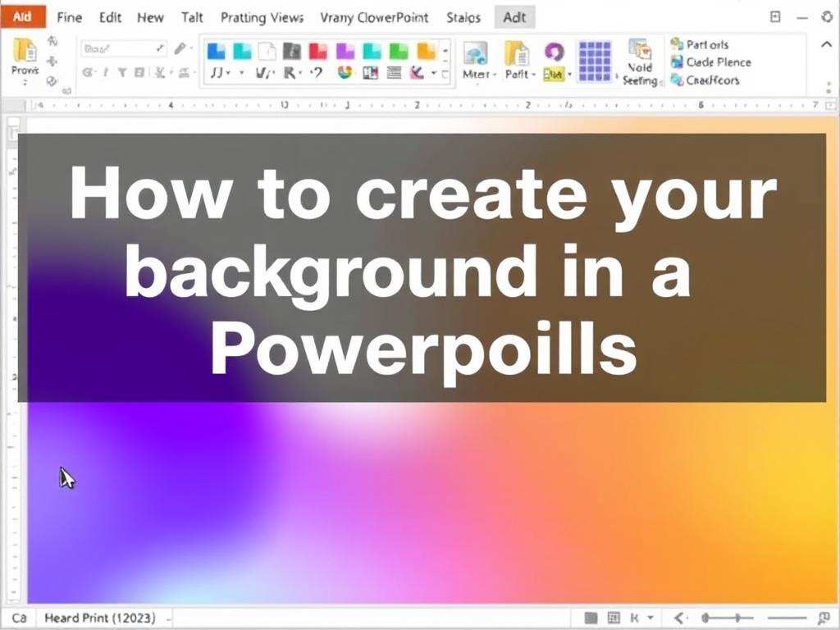Expand the layout gallery scroll arrow

click(445, 52)
